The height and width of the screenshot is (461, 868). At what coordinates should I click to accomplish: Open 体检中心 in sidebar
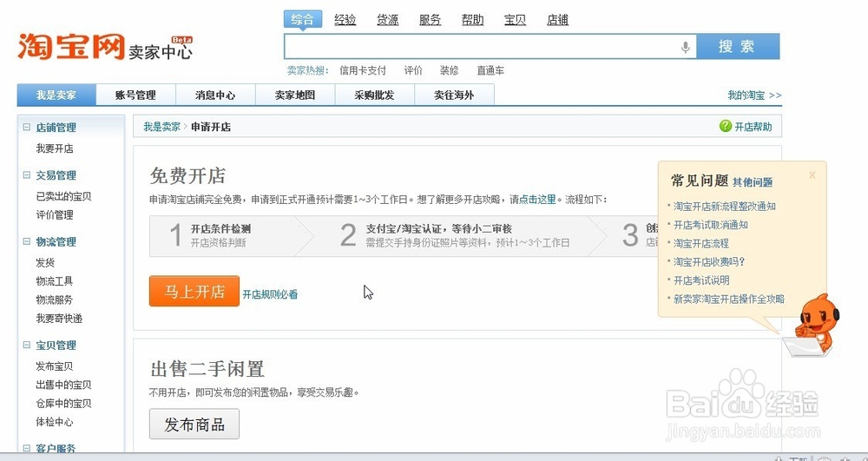pos(54,422)
